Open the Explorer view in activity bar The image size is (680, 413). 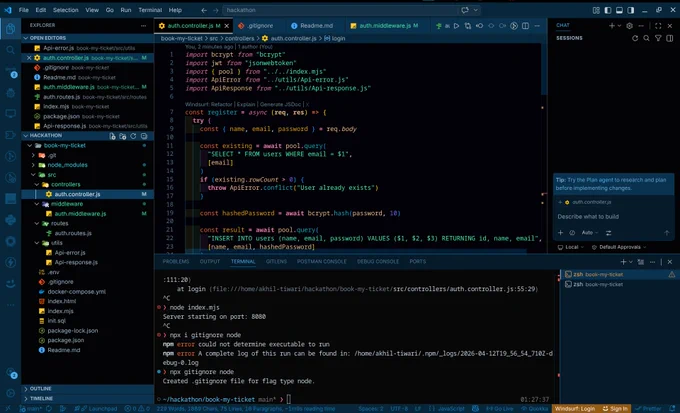coord(10,29)
